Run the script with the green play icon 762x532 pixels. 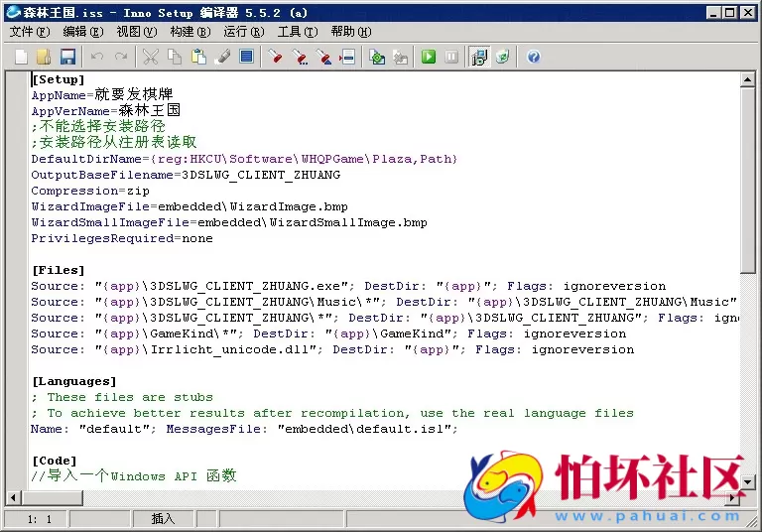coord(428,57)
